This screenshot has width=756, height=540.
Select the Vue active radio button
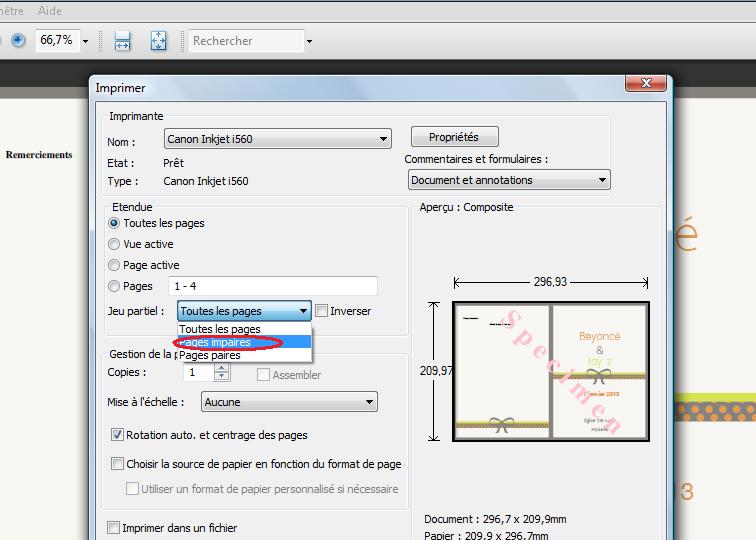click(x=114, y=244)
